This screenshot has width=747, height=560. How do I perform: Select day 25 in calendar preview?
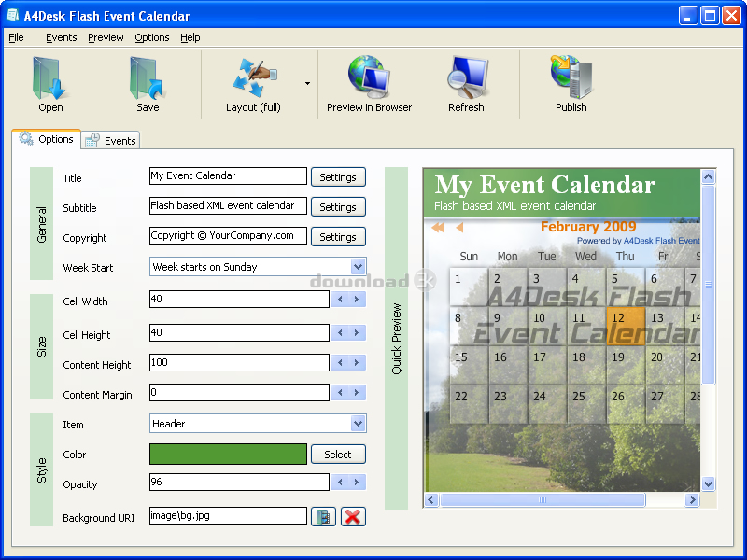[x=586, y=404]
